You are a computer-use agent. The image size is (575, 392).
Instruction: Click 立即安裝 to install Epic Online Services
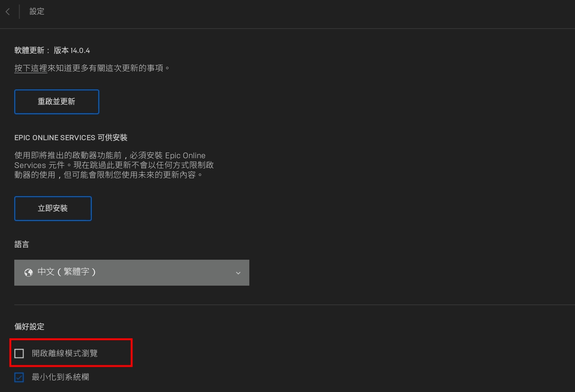tap(53, 208)
